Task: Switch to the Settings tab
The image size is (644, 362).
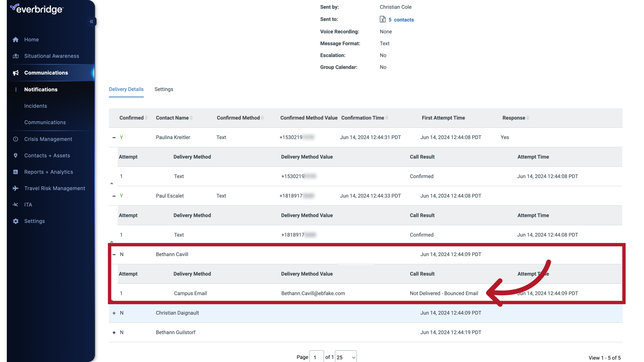Action: pyautogui.click(x=164, y=89)
